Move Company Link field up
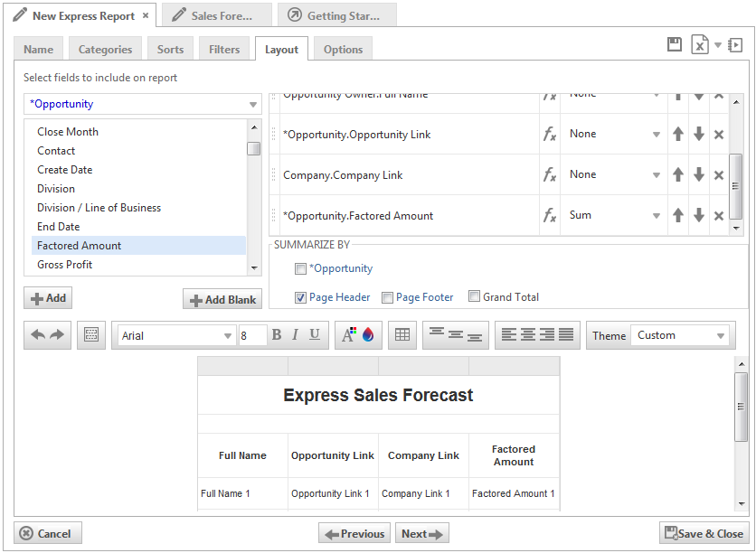 (x=678, y=175)
